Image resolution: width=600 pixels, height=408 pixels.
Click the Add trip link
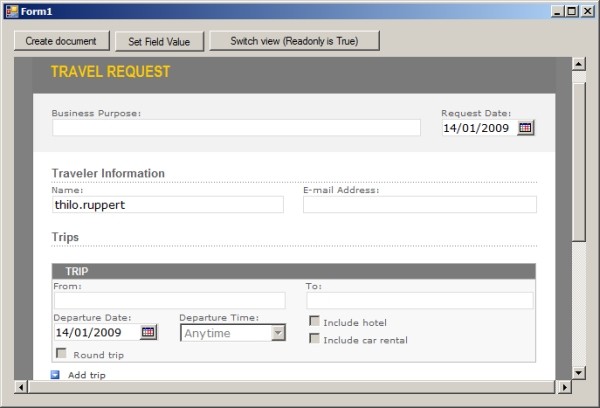tap(86, 375)
